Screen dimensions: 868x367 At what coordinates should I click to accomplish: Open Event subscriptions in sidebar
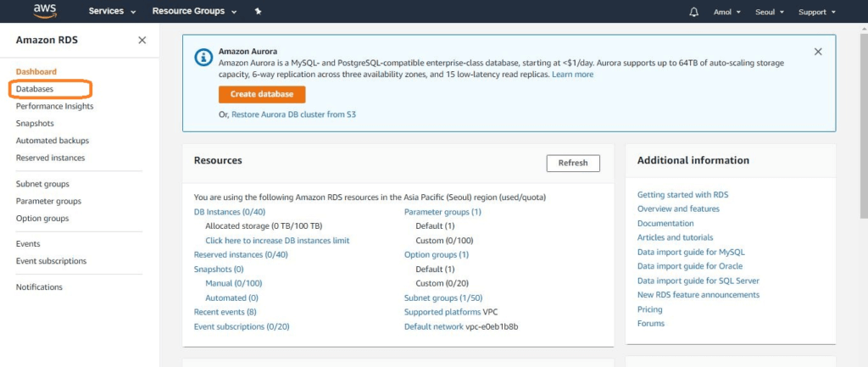click(51, 261)
